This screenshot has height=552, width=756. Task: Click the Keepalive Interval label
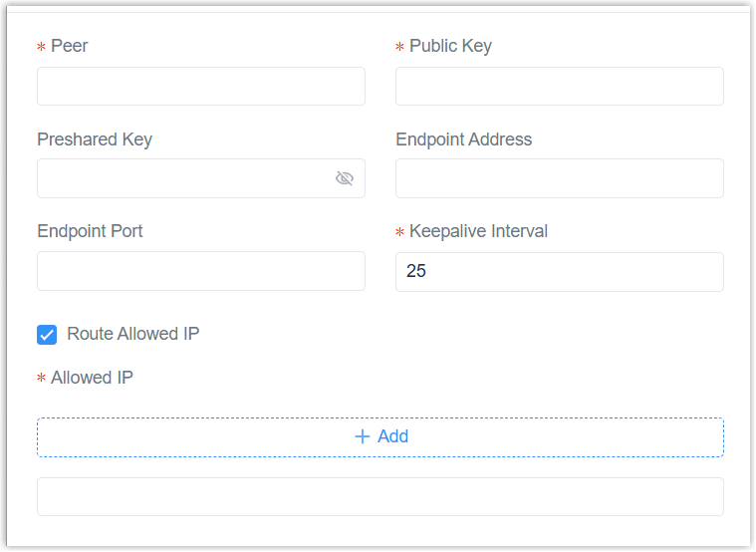478,231
